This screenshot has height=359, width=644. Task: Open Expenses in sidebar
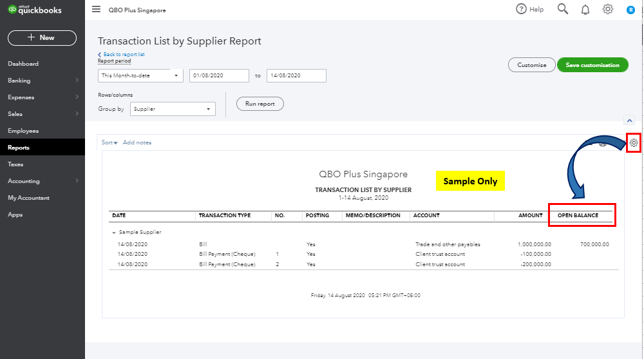tap(21, 97)
